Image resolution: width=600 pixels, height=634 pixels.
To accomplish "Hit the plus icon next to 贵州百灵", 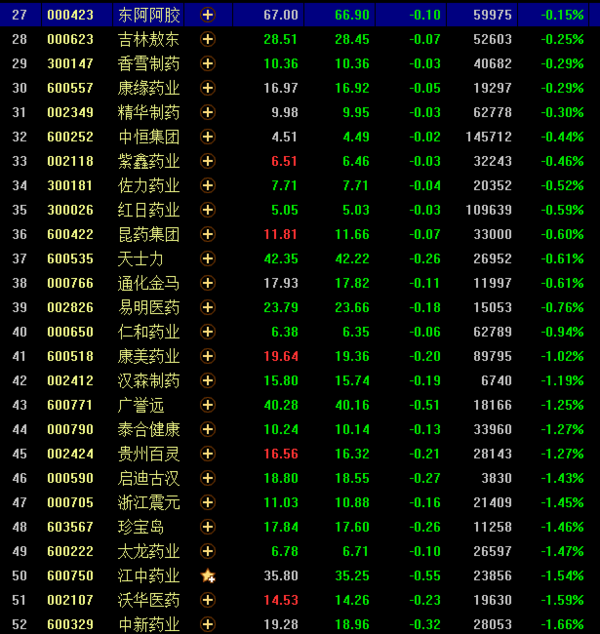I will coord(208,454).
